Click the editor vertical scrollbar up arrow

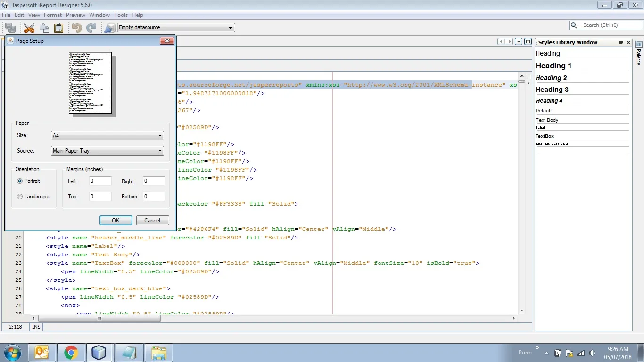[522, 75]
